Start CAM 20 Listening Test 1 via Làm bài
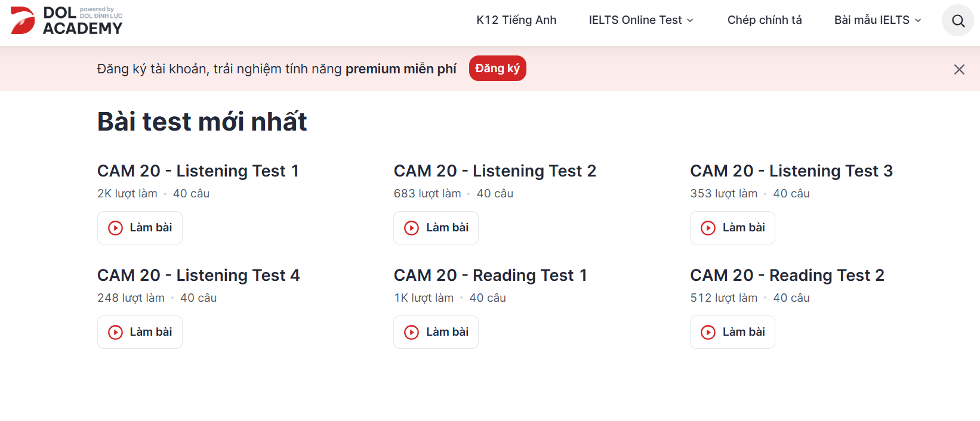This screenshot has width=980, height=421. (x=140, y=228)
